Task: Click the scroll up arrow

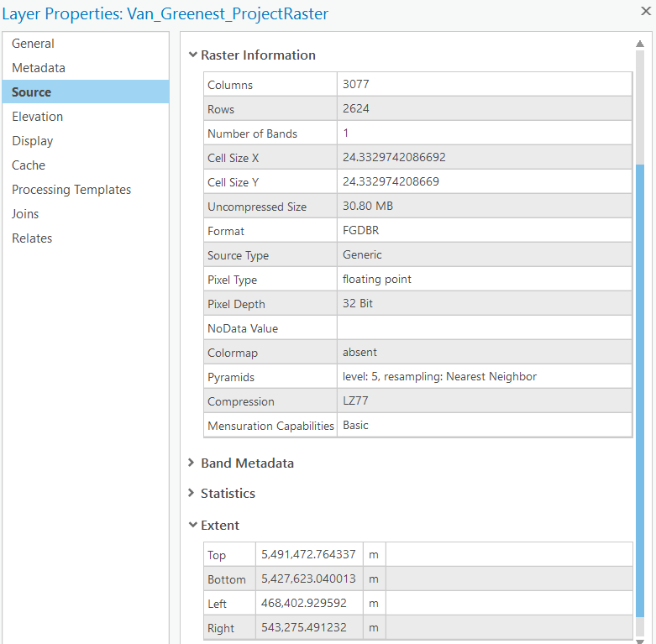Action: (640, 45)
